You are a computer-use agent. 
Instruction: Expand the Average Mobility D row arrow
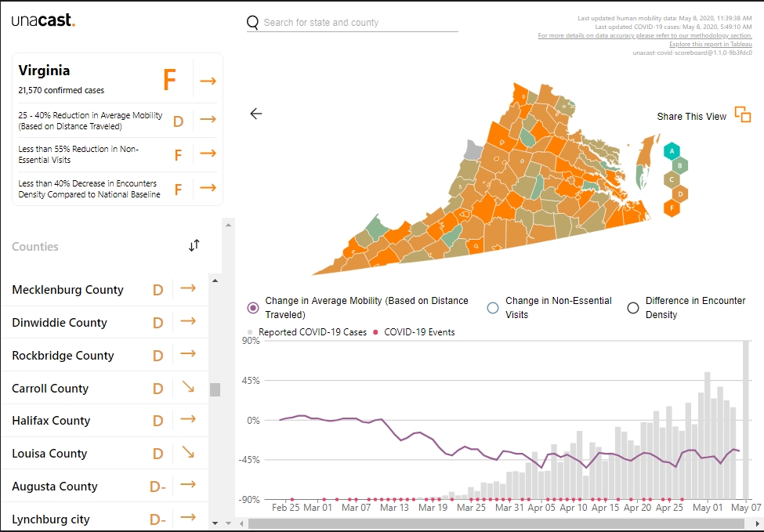pos(208,119)
